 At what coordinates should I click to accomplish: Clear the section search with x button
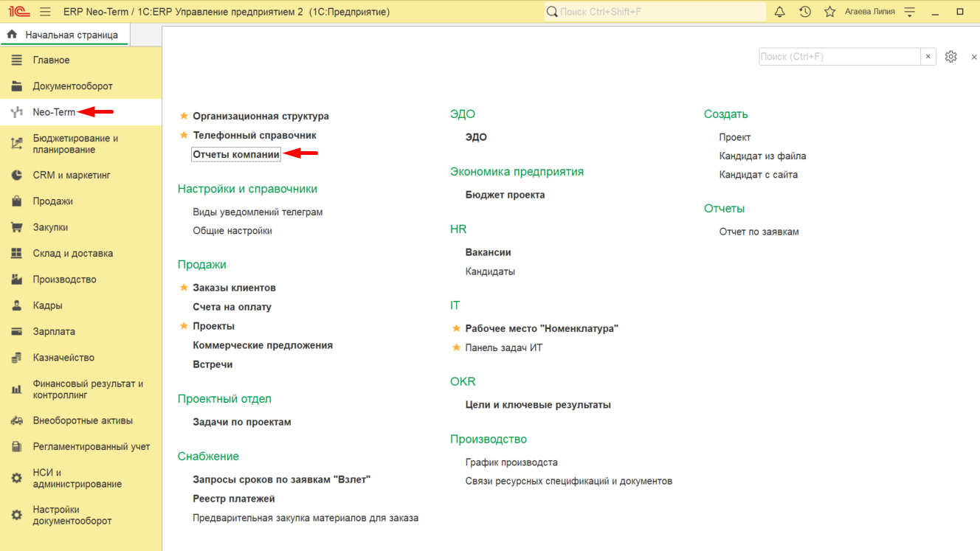928,57
